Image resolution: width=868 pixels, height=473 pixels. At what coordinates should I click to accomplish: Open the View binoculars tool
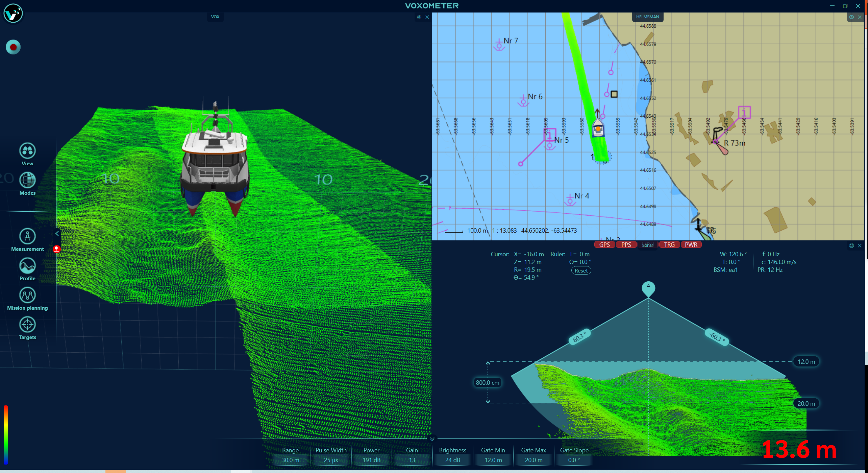tap(27, 151)
